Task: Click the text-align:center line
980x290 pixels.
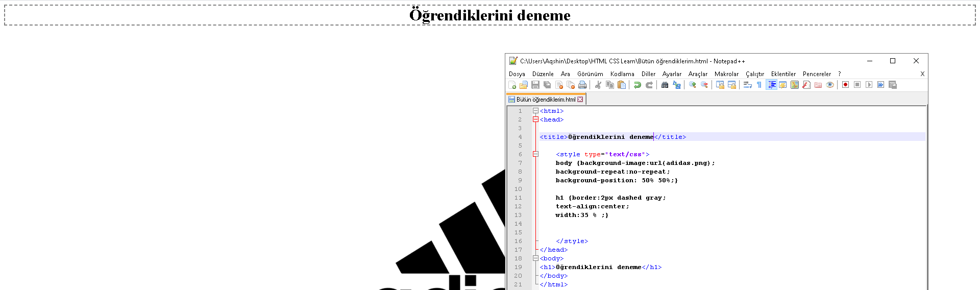Action: pos(593,206)
